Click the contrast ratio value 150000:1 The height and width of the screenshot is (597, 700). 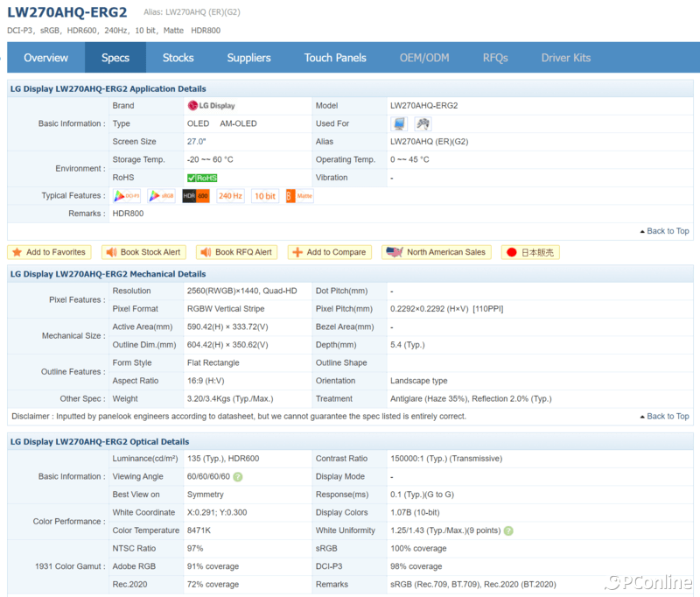click(x=446, y=459)
